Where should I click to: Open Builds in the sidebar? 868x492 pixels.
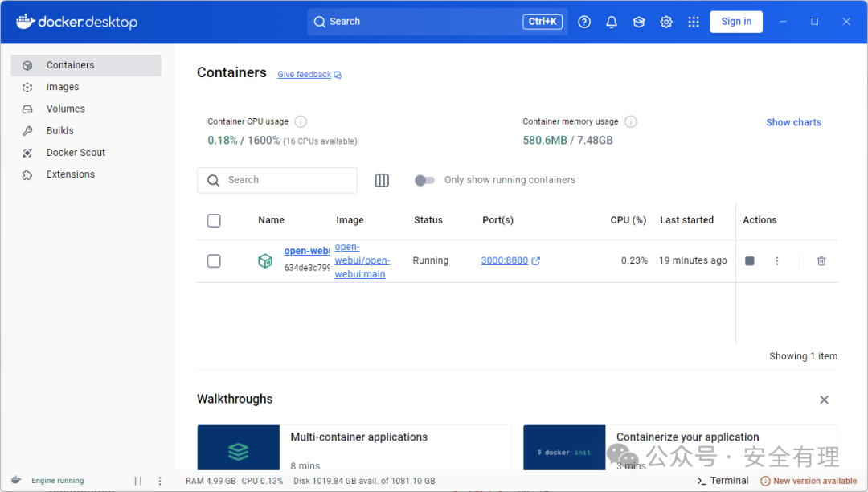[x=86, y=130]
